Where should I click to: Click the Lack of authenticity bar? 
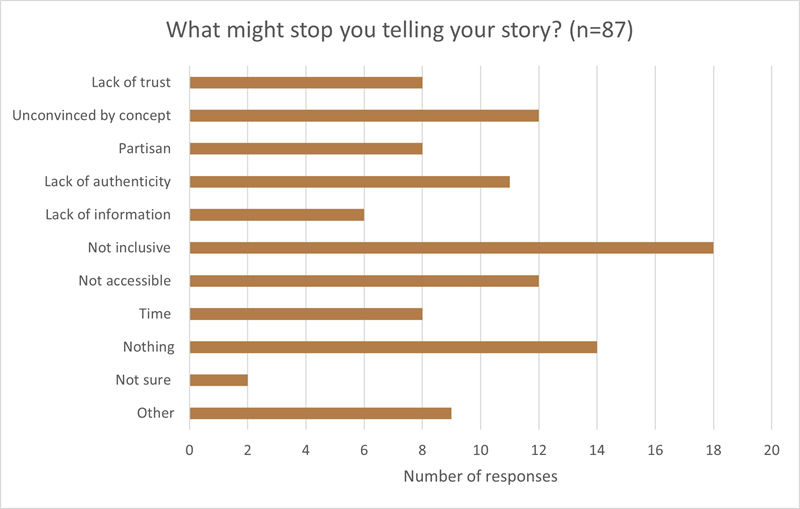349,182
